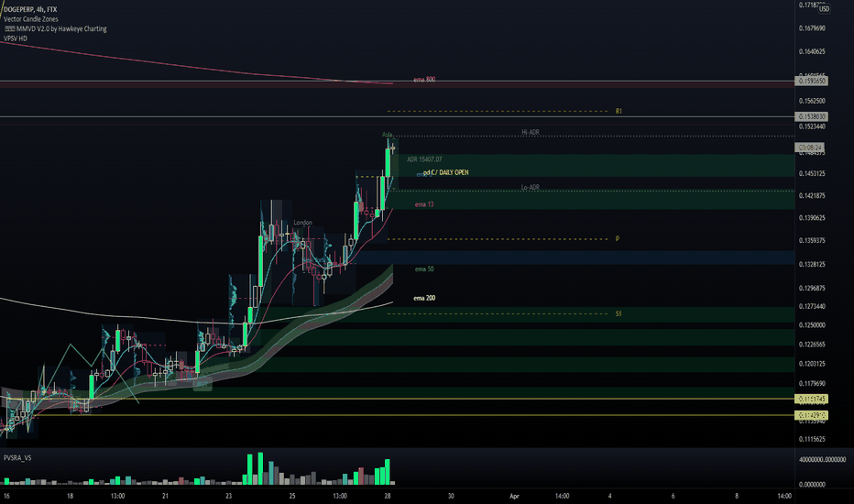The width and height of the screenshot is (854, 504).
Task: Click the ADR 15407.07 text
Action: click(x=424, y=159)
